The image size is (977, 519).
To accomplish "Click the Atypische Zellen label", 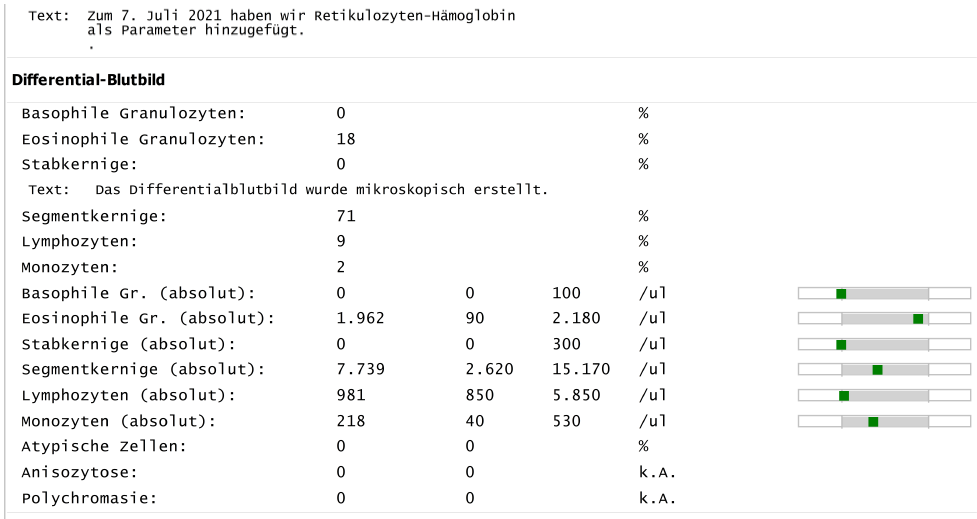I will coord(104,447).
